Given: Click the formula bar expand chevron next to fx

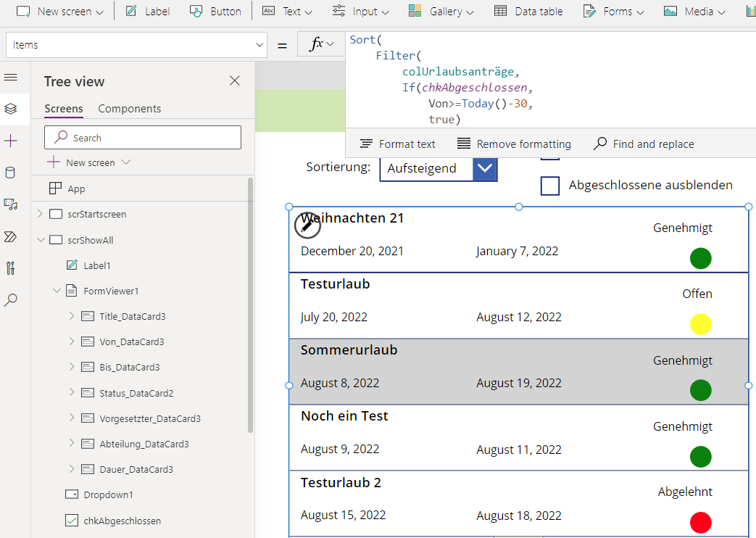Looking at the screenshot, I should (331, 44).
